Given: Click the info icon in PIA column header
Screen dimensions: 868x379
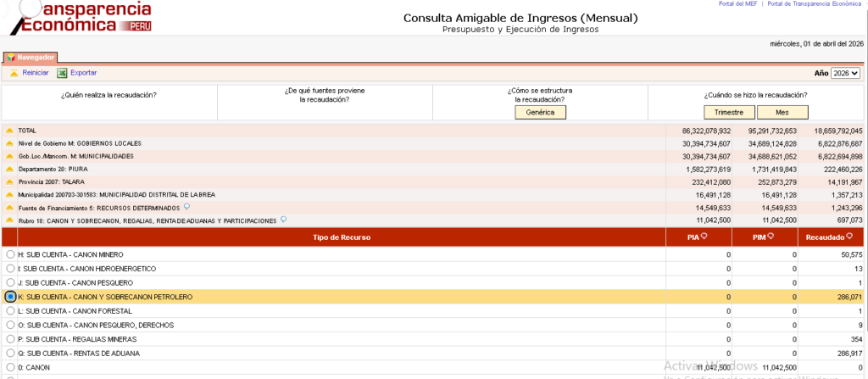Looking at the screenshot, I should point(704,236).
